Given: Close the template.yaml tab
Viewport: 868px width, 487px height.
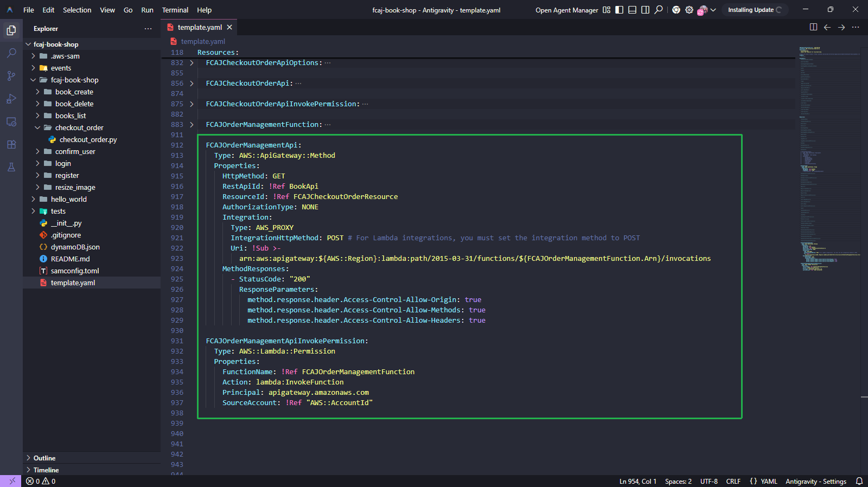Looking at the screenshot, I should 229,27.
